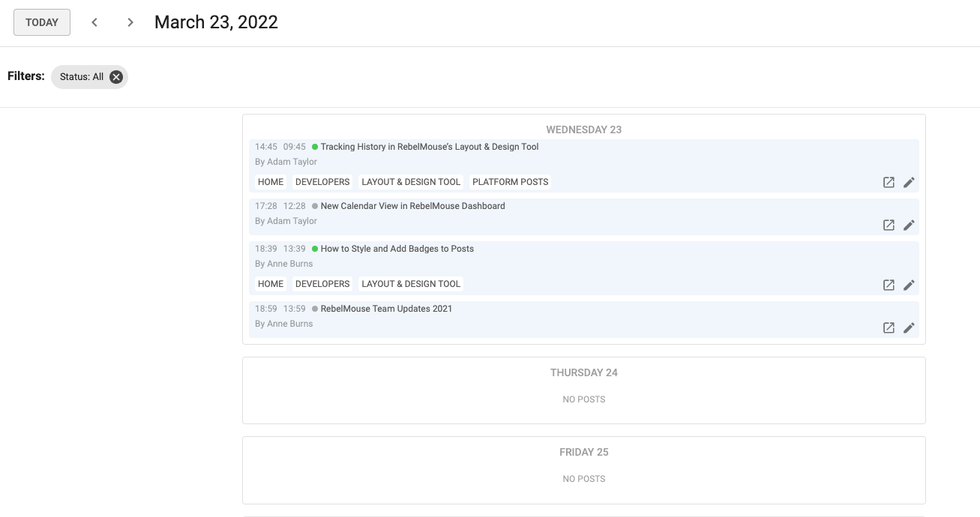Open New Calendar View in RebelMouse Dashboard title

click(412, 206)
